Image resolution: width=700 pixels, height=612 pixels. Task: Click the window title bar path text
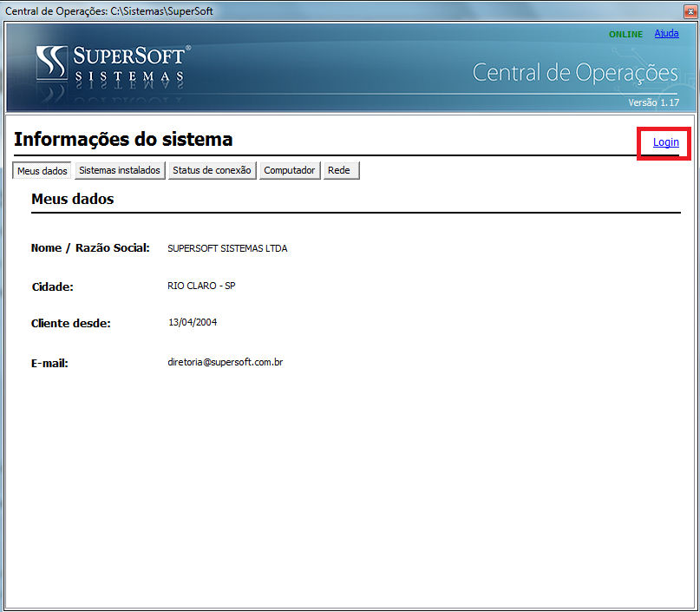[x=109, y=11]
